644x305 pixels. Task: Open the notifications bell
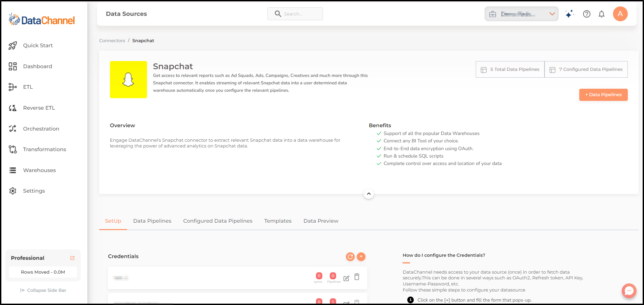602,14
